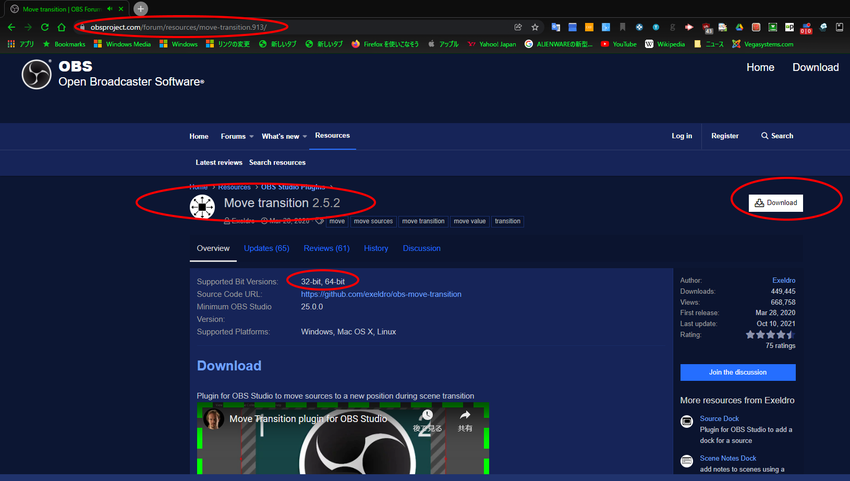
Task: Open the browser home page icon
Action: tap(62, 27)
